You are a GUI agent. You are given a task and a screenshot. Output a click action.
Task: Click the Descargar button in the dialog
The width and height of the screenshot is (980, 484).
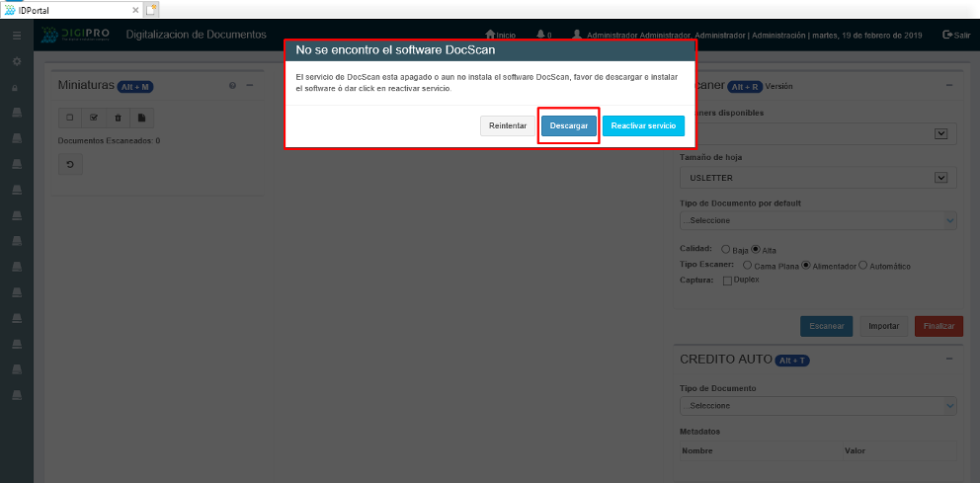pos(569,126)
